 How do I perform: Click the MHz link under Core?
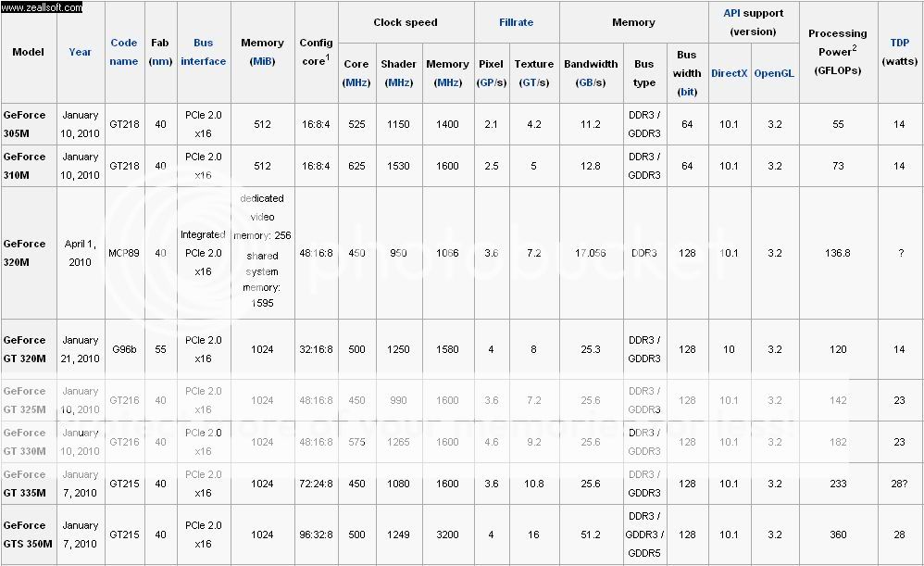pos(356,82)
